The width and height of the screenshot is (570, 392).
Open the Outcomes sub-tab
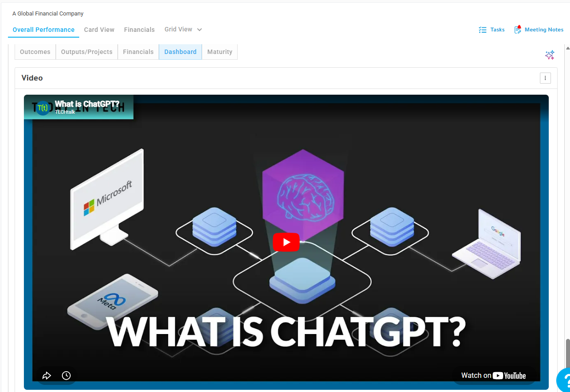tap(35, 52)
